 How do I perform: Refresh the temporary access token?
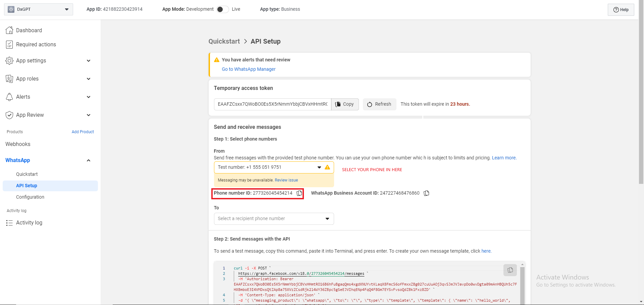click(379, 104)
